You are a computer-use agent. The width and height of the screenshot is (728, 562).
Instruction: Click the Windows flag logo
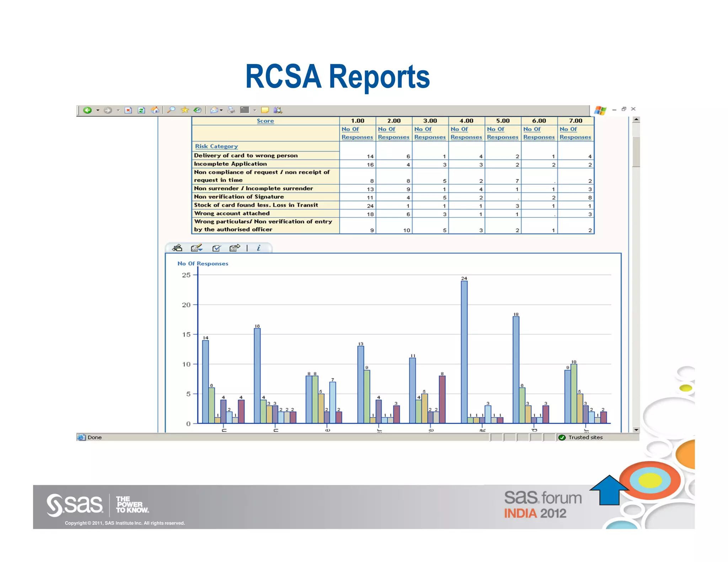pos(600,110)
